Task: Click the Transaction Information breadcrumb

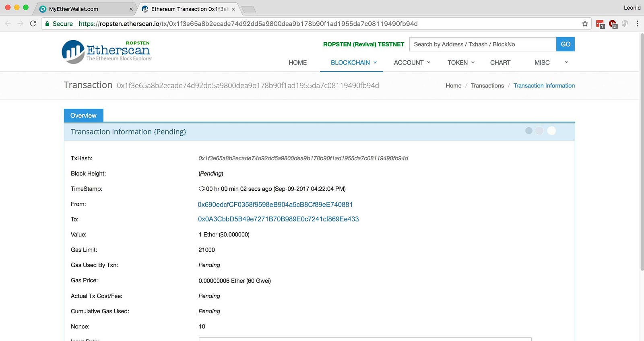Action: coord(544,86)
